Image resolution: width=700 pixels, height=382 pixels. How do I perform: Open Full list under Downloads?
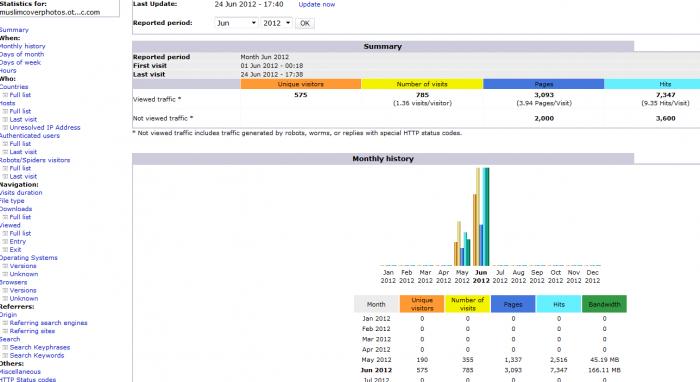[20, 217]
